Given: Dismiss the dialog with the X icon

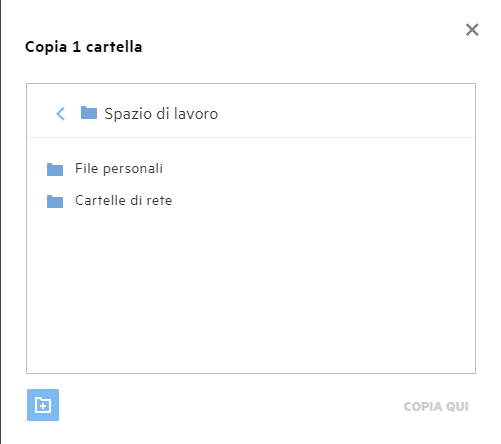Looking at the screenshot, I should (x=472, y=30).
